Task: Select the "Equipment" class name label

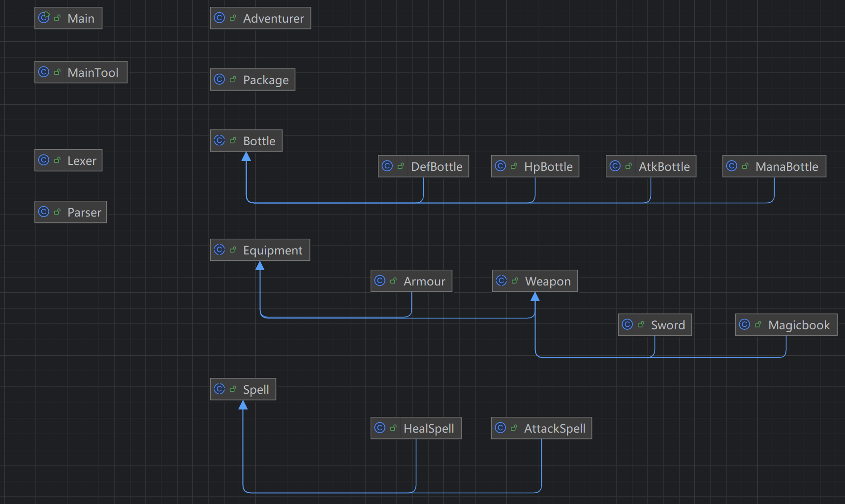Action: [273, 251]
